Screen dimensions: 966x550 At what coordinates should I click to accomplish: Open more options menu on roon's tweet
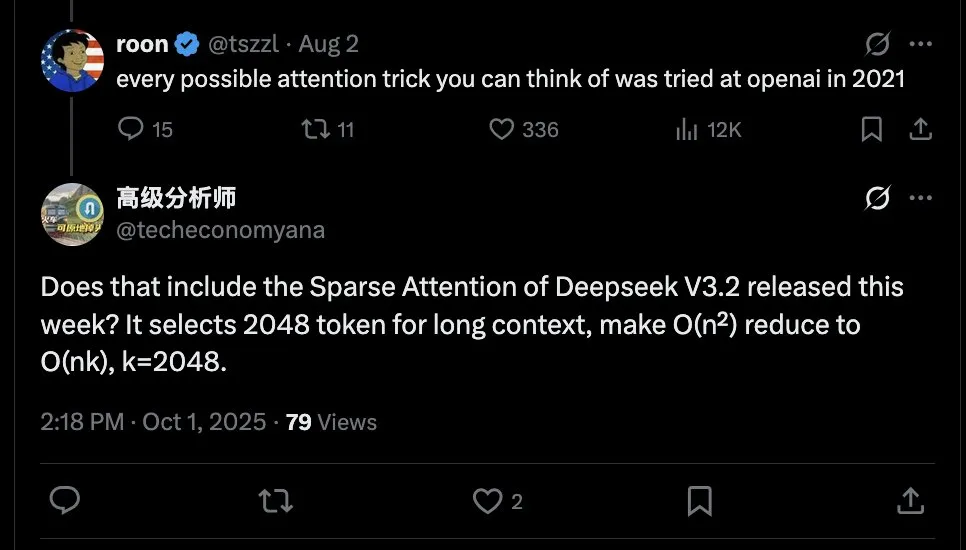(x=920, y=45)
